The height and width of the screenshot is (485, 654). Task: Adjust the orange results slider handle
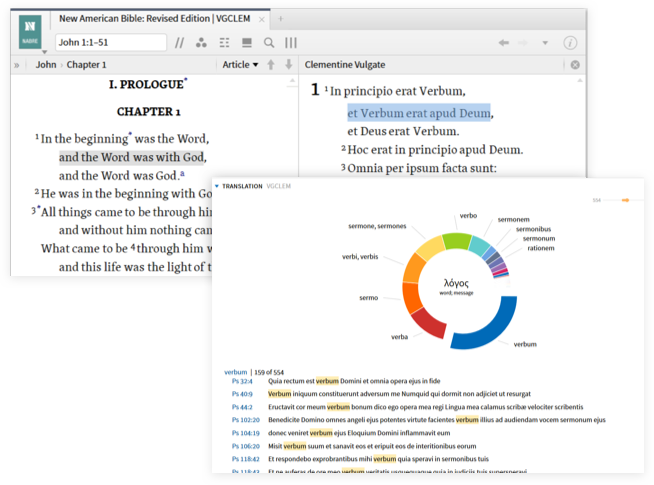click(625, 200)
